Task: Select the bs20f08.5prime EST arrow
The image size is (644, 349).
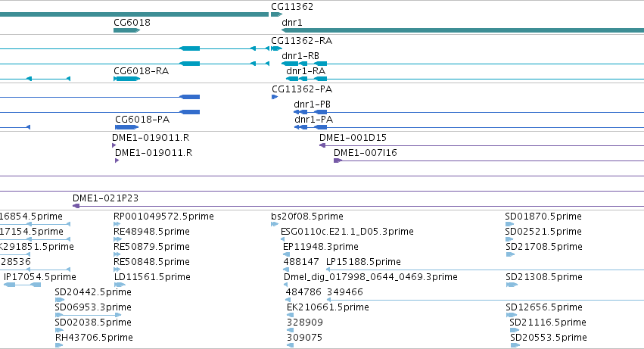Action: (275, 224)
